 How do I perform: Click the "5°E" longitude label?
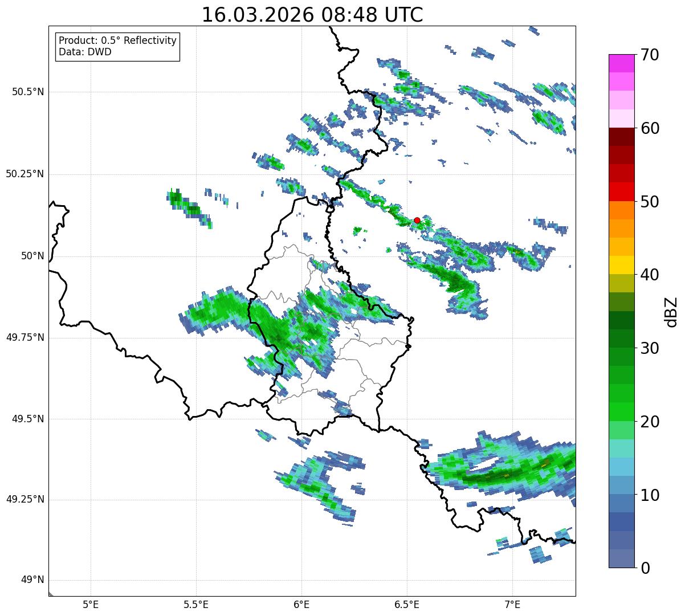click(x=91, y=604)
